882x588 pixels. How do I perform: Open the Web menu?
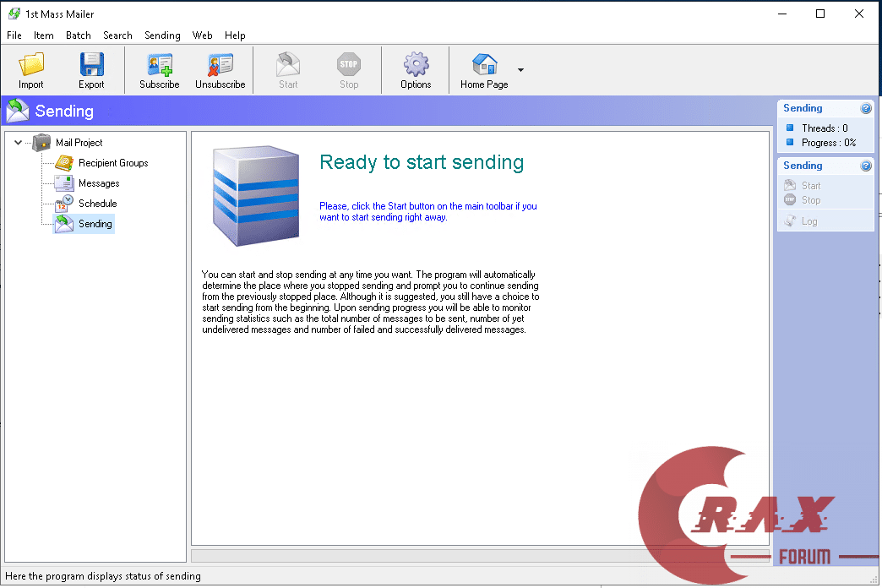click(203, 35)
